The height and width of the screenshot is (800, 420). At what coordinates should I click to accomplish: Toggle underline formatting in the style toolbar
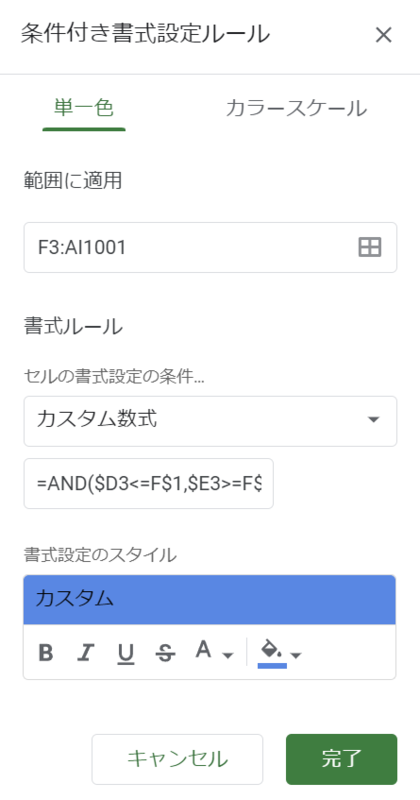click(126, 653)
